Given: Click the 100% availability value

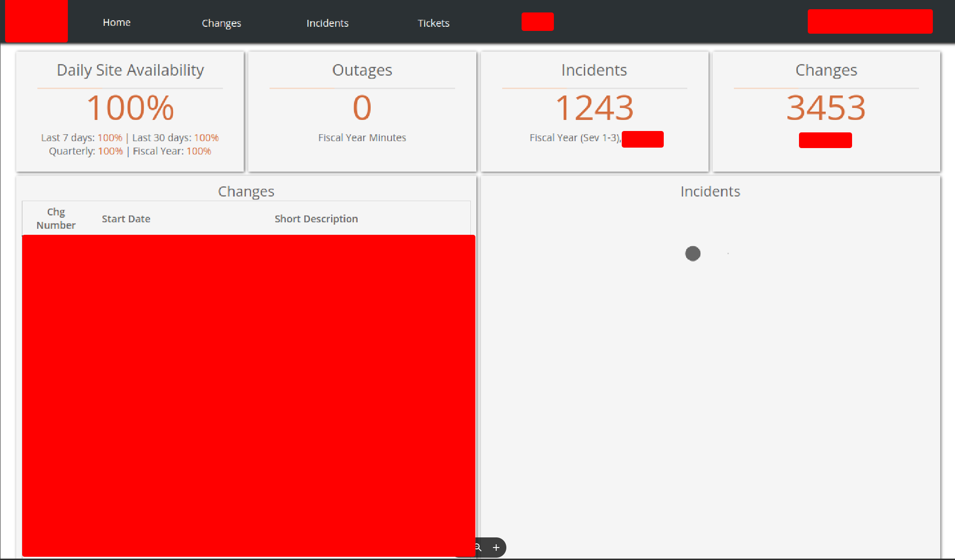Looking at the screenshot, I should pyautogui.click(x=130, y=108).
